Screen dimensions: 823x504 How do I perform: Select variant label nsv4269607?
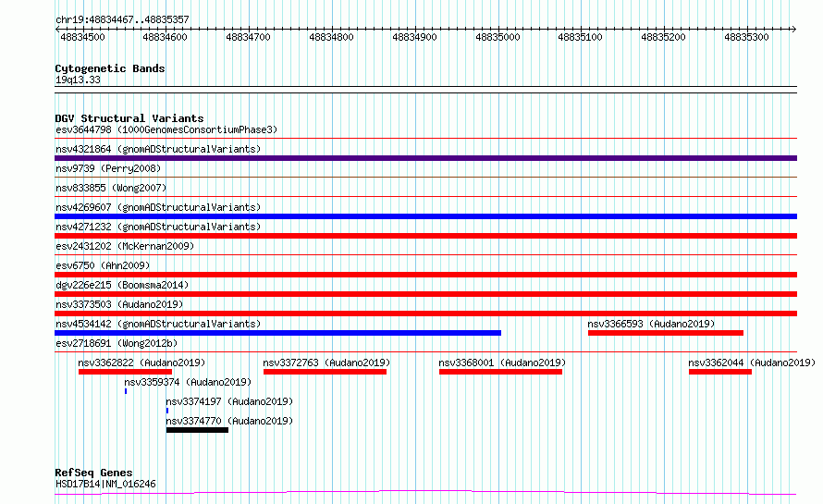tap(158, 207)
